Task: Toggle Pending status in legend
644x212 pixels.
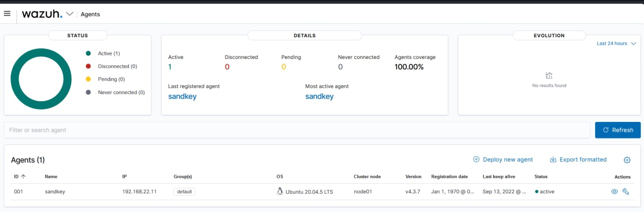Action: pos(111,79)
